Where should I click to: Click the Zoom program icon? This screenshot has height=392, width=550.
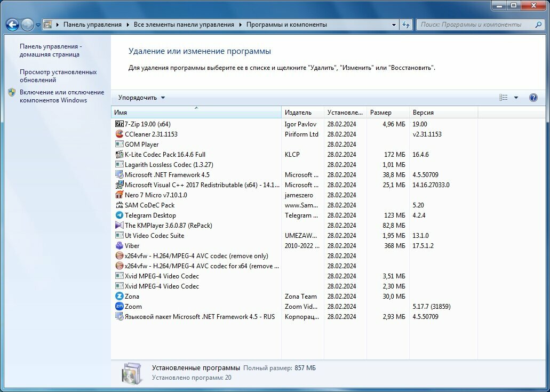click(119, 307)
